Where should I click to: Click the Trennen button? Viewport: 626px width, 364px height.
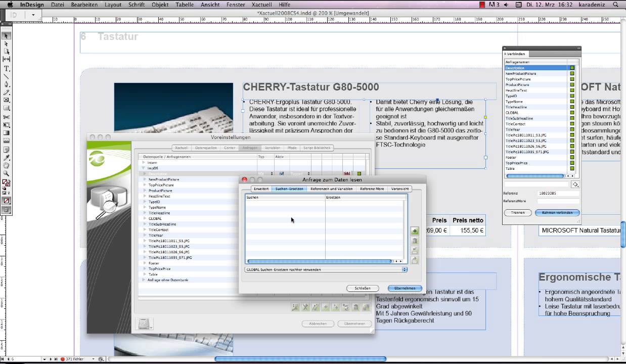click(518, 212)
